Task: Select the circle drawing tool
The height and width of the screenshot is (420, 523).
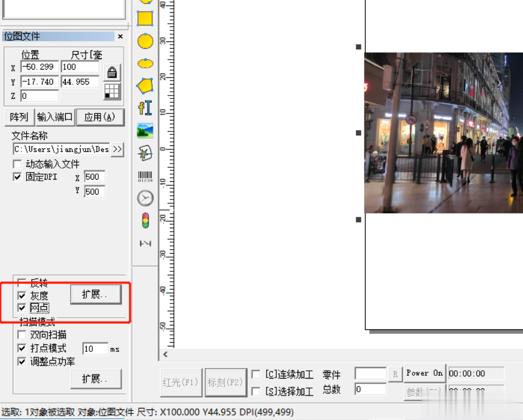Action: pos(145,41)
